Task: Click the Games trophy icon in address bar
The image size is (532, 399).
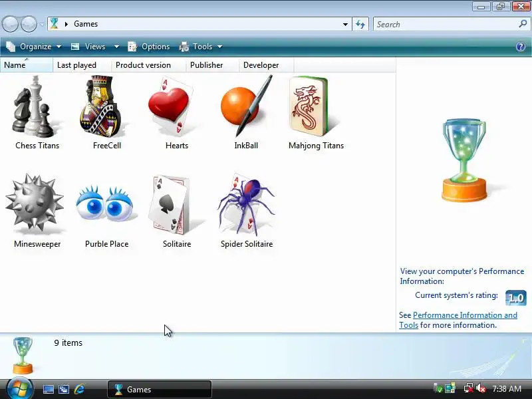Action: (x=54, y=24)
